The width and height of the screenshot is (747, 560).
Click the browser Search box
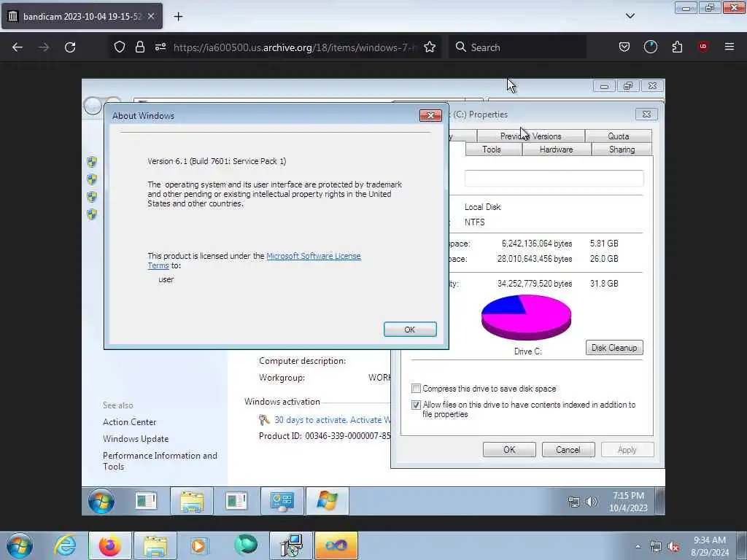[517, 47]
